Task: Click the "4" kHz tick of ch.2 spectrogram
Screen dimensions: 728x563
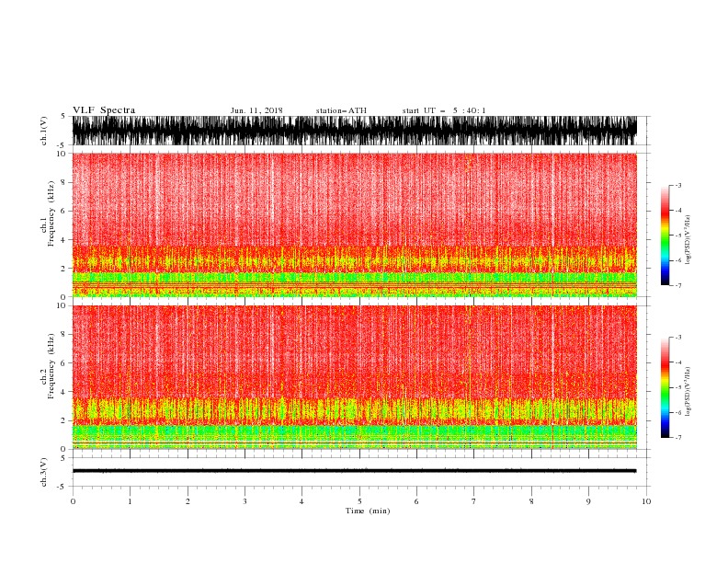Action: 64,392
